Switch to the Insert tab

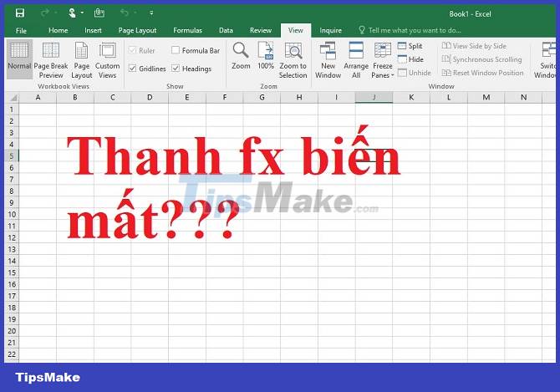coord(93,30)
